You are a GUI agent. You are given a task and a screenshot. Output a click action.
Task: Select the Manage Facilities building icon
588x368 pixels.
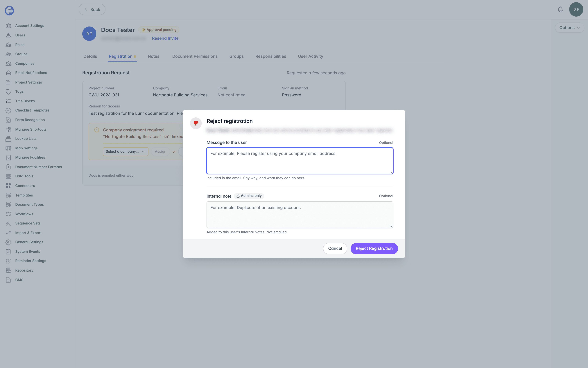pyautogui.click(x=8, y=158)
